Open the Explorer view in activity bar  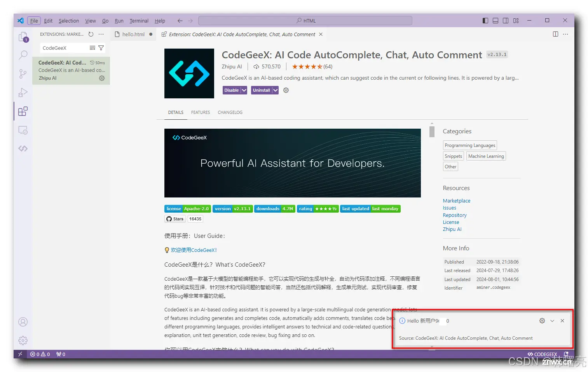(x=23, y=37)
